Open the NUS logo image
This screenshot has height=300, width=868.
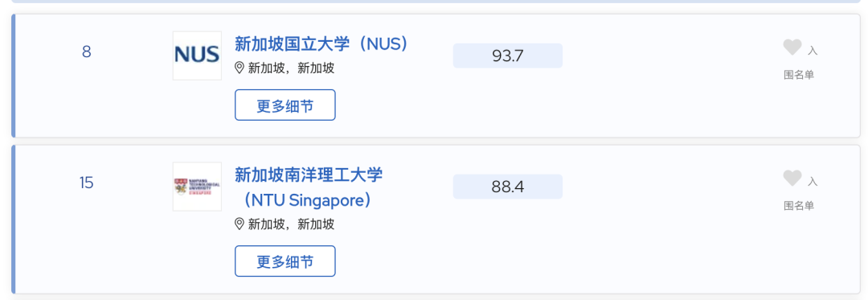point(197,55)
